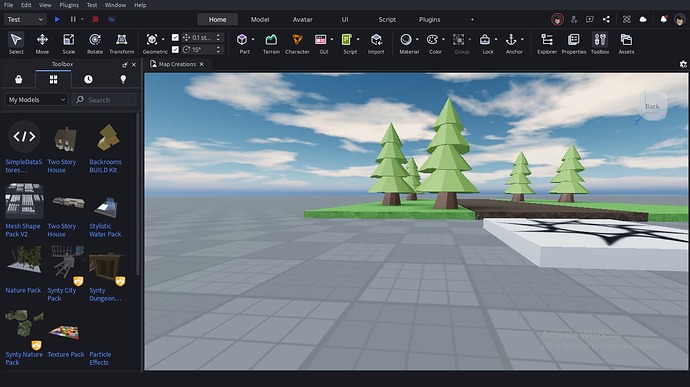
Task: Switch to the Avatar ribbon tab
Action: pyautogui.click(x=302, y=19)
